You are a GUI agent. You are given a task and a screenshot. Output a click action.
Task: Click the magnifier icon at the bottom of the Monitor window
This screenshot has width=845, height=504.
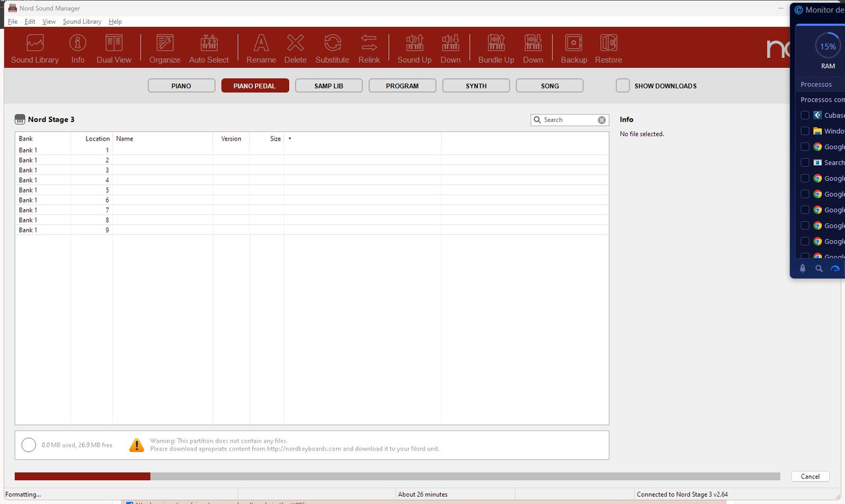[819, 268]
